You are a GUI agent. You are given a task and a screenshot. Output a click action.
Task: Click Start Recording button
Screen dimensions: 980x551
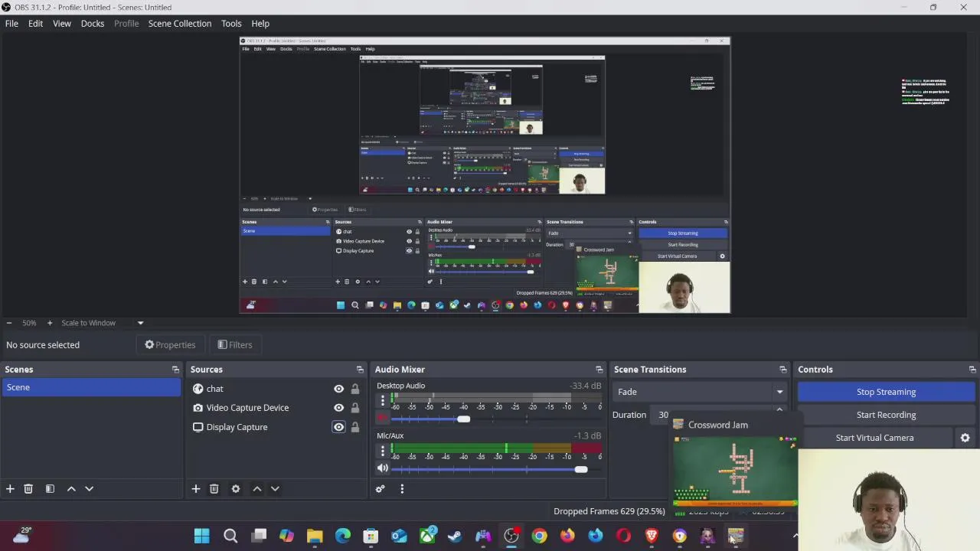886,415
